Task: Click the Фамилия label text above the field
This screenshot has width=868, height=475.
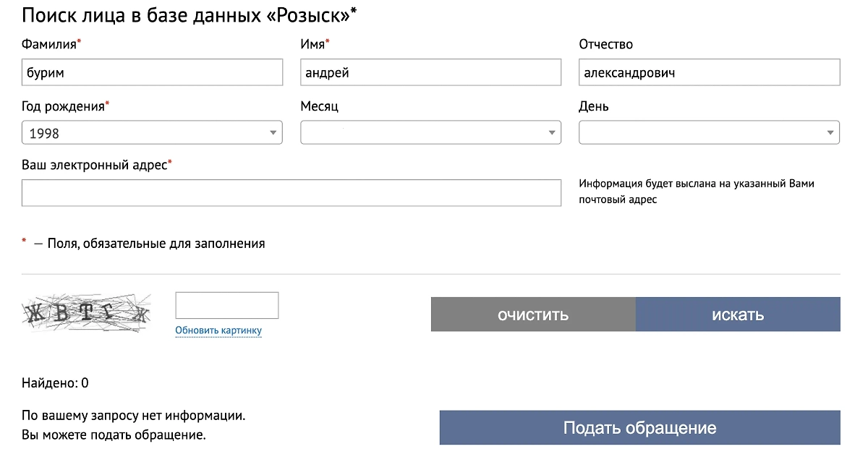Action: point(50,44)
